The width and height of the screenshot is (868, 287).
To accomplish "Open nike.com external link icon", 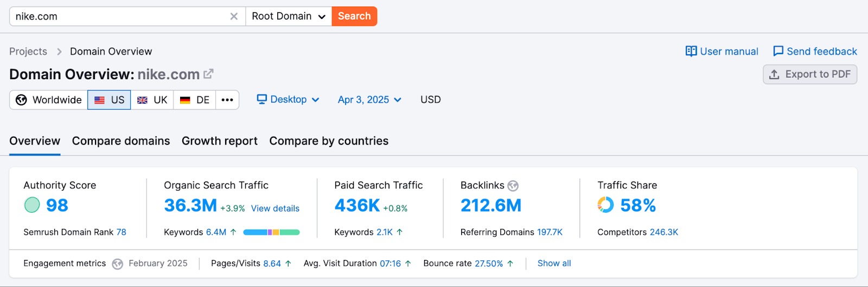I will tap(208, 74).
